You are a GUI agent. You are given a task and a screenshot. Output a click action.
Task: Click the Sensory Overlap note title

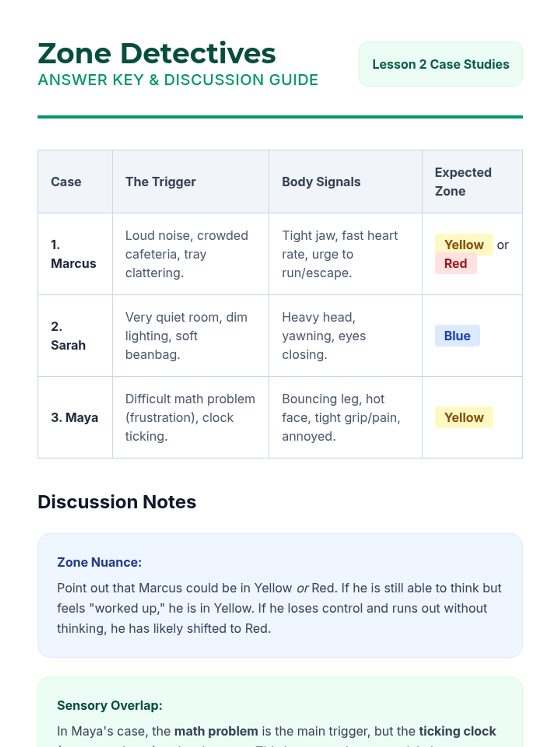(110, 705)
